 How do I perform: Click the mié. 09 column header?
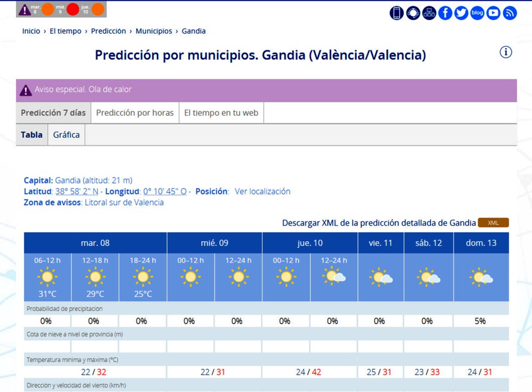click(x=215, y=243)
